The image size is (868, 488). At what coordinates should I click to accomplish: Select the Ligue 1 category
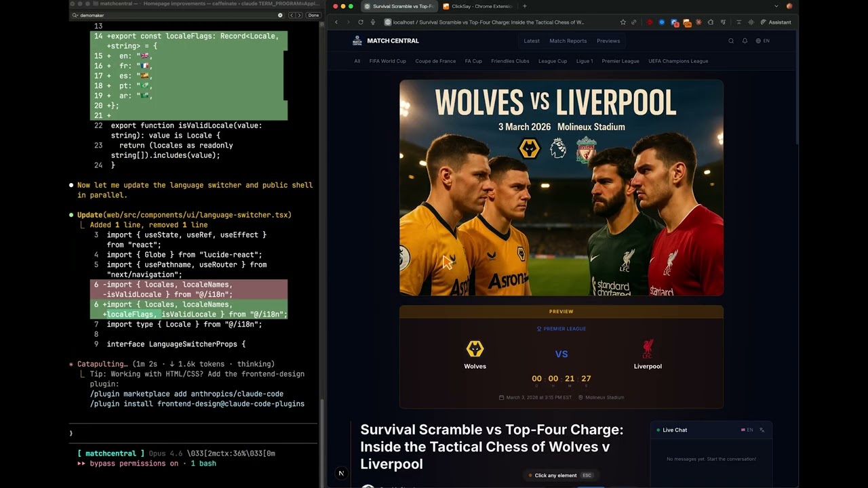585,61
